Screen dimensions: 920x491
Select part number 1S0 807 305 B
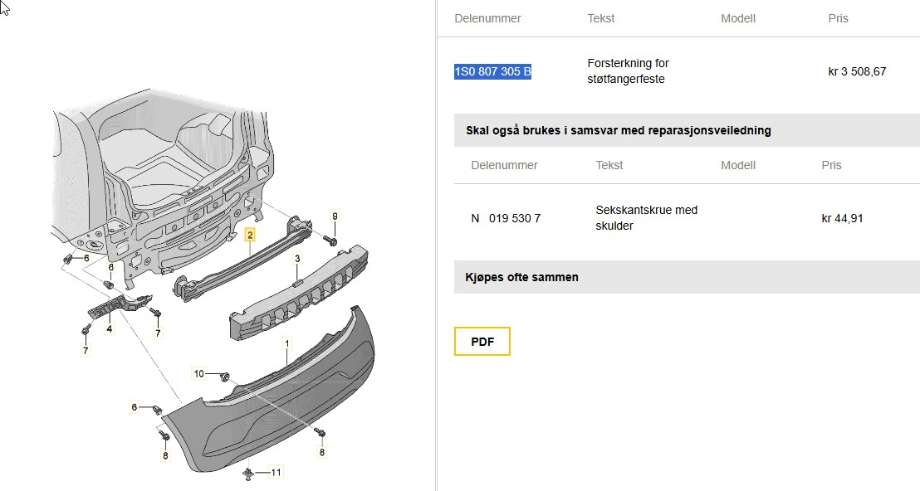click(x=493, y=72)
